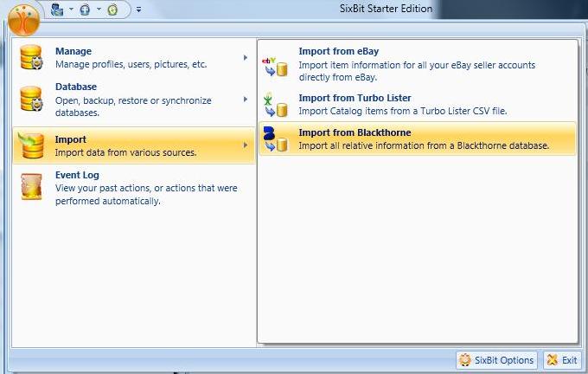Select the Import menu entry

pos(134,145)
